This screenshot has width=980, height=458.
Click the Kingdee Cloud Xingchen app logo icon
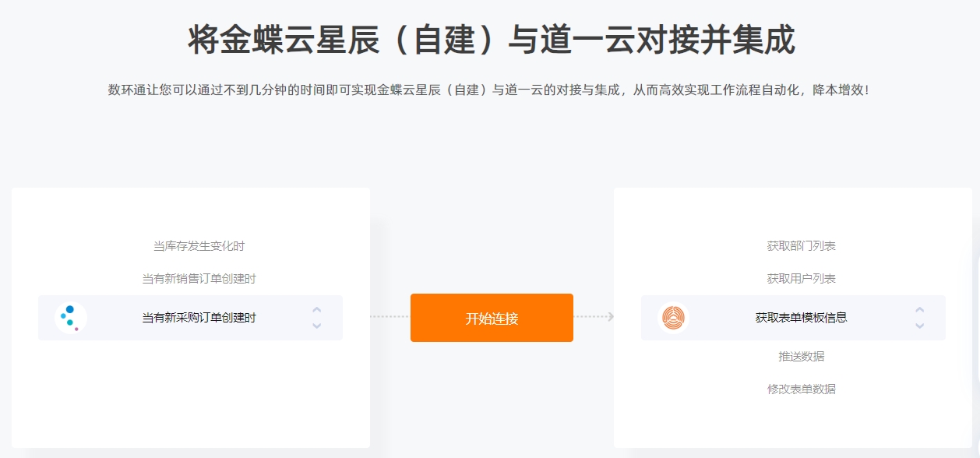click(70, 318)
